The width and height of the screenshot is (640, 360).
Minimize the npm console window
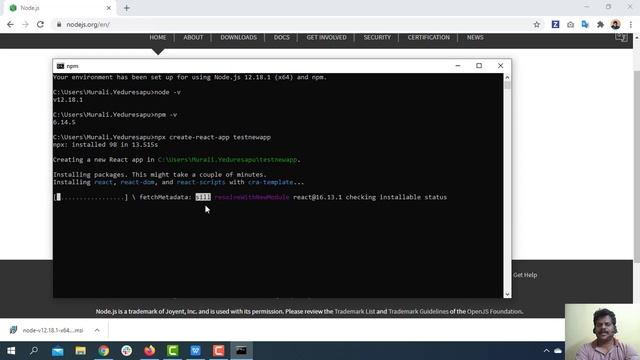458,66
